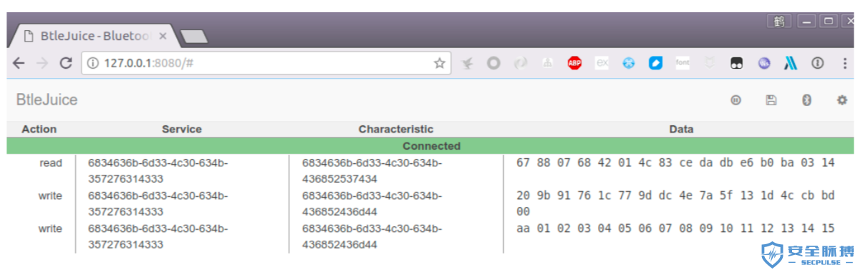
Task: Reload the page with the refresh button
Action: click(x=66, y=63)
